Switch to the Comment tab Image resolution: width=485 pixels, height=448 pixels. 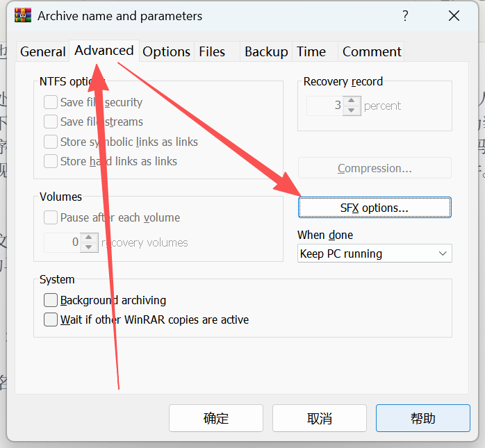(x=372, y=52)
